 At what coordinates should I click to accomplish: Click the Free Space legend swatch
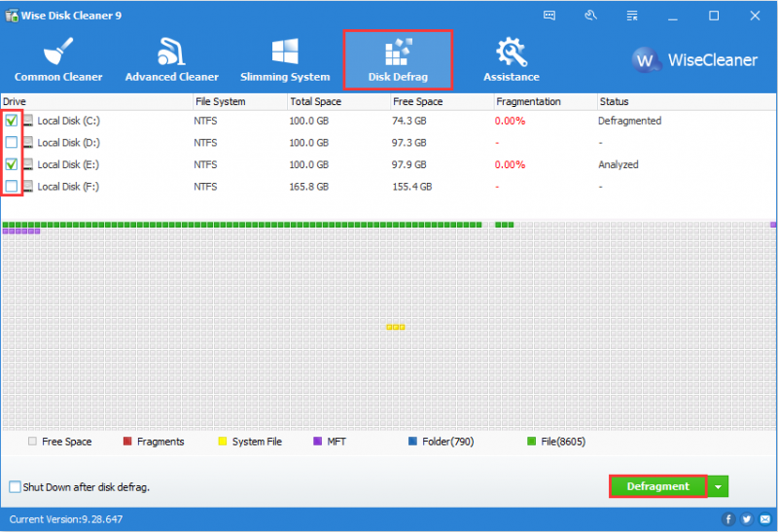pyautogui.click(x=32, y=442)
